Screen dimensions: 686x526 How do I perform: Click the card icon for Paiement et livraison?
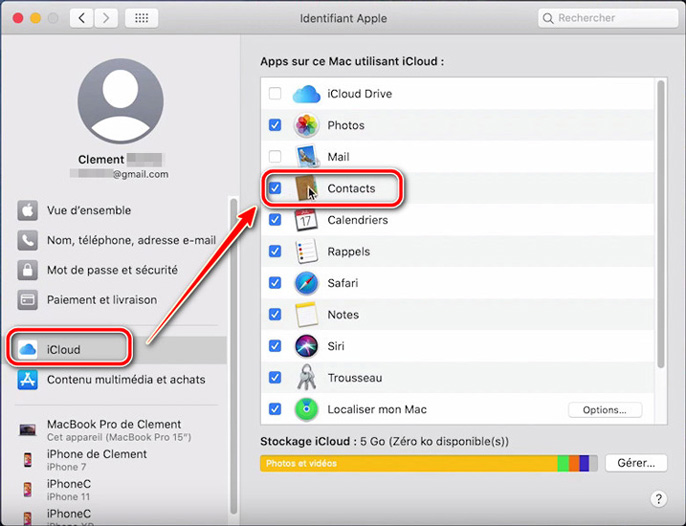[x=28, y=300]
